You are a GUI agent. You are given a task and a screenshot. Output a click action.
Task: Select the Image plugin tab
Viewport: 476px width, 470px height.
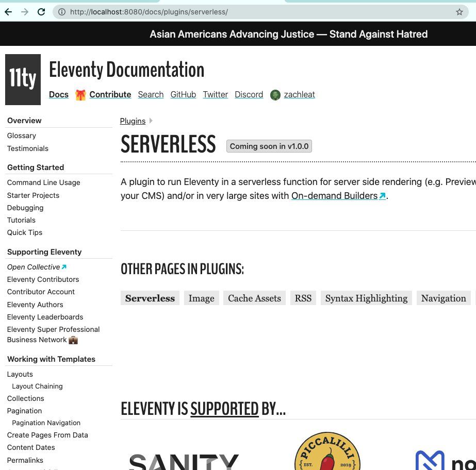pyautogui.click(x=201, y=298)
